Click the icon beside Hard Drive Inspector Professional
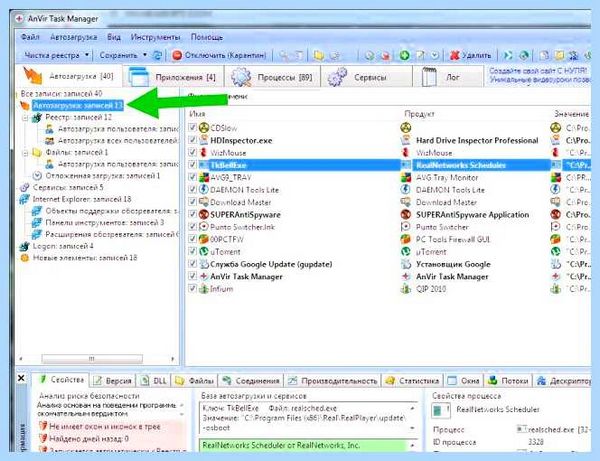This screenshot has width=600, height=461. 406,140
